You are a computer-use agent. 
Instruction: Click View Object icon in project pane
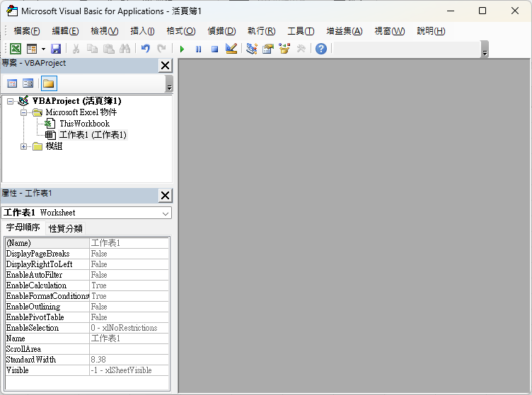coord(28,83)
